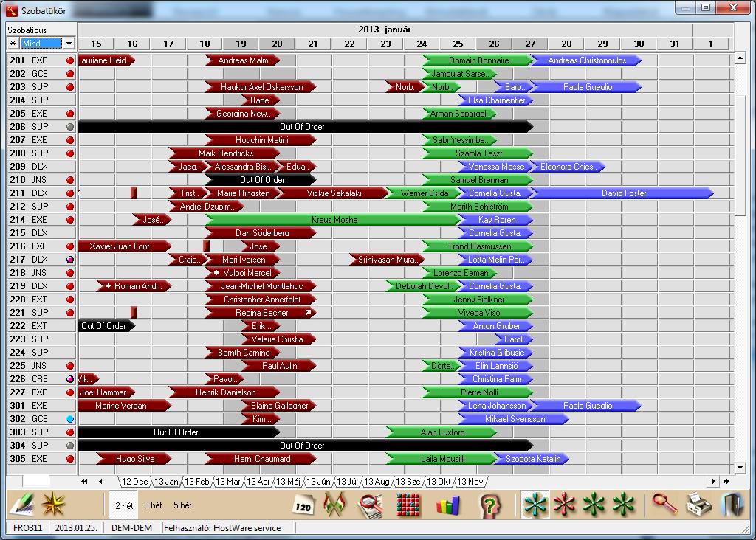
Task: Open the 13 Jún month tab
Action: tap(318, 482)
